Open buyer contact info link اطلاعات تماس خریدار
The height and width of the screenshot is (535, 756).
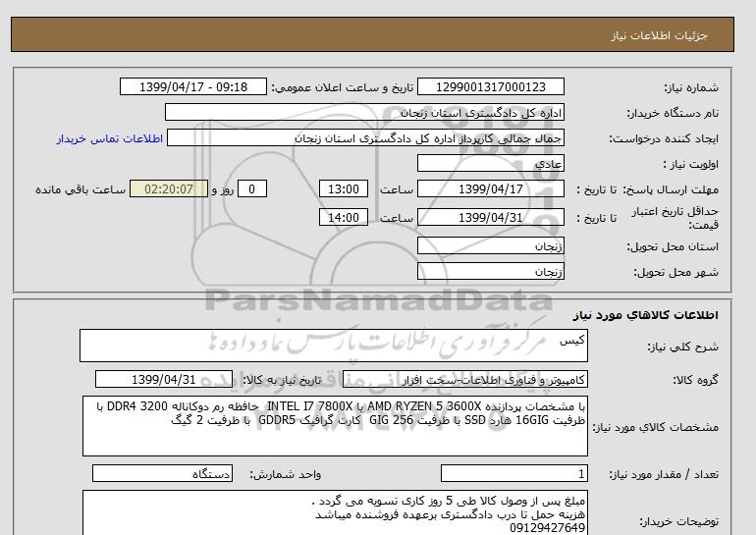click(110, 138)
